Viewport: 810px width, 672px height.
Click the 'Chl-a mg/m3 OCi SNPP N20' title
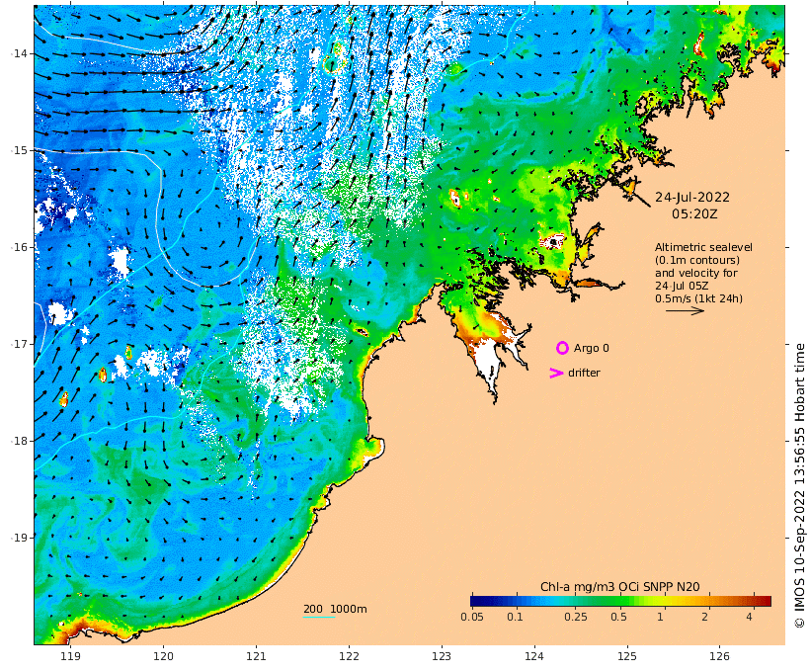[620, 587]
